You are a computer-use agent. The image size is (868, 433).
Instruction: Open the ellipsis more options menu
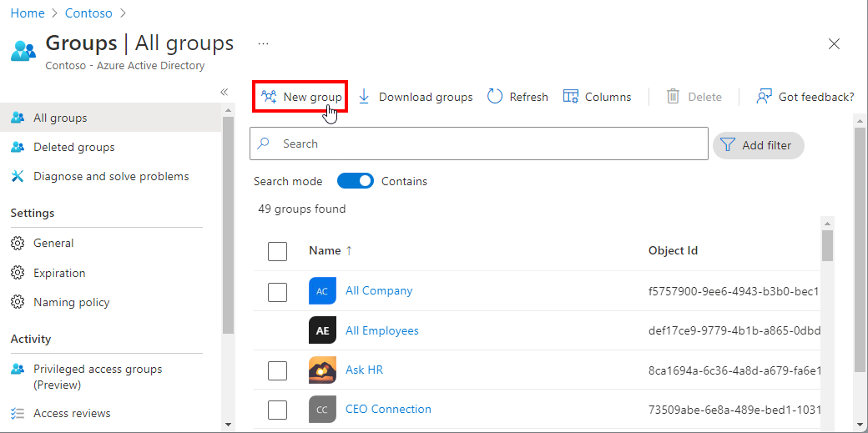(263, 43)
